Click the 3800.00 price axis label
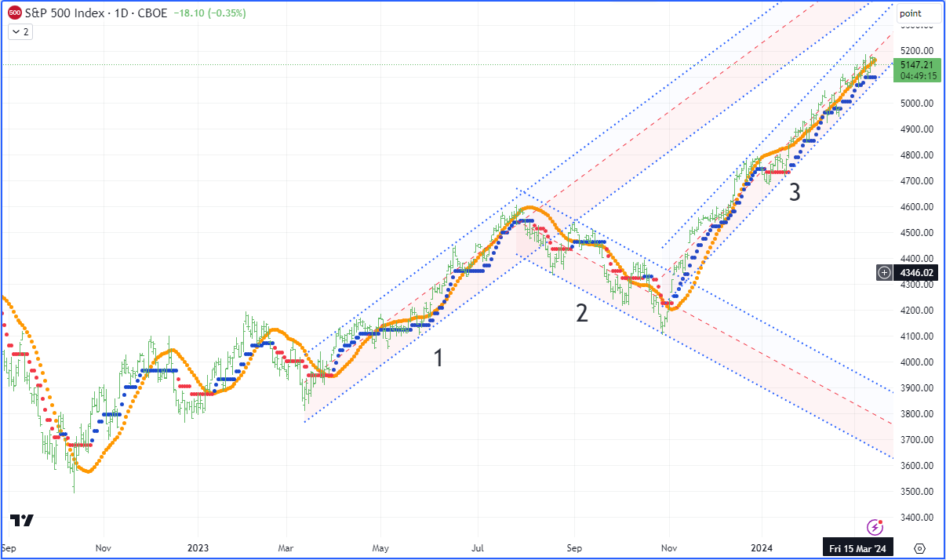The width and height of the screenshot is (946, 560). tap(917, 414)
